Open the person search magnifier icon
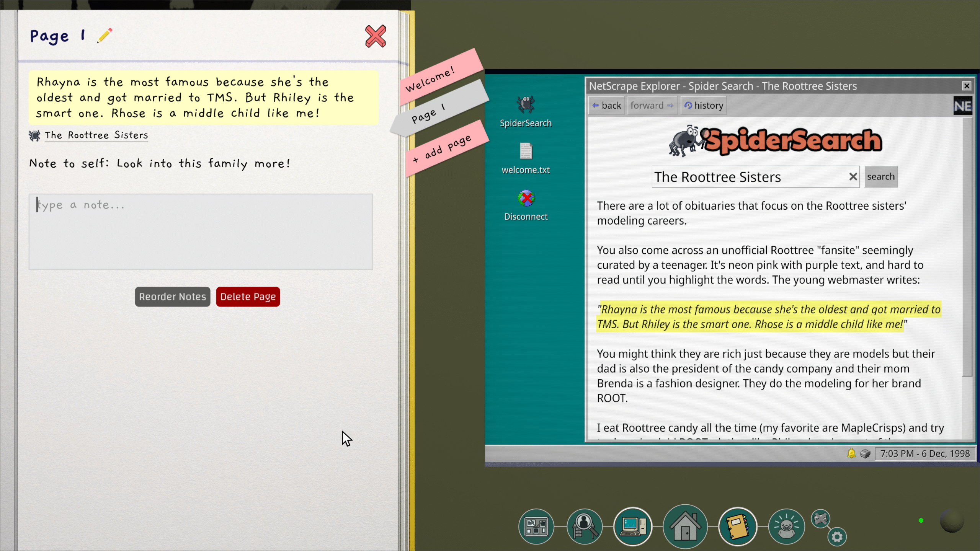 pos(585,527)
